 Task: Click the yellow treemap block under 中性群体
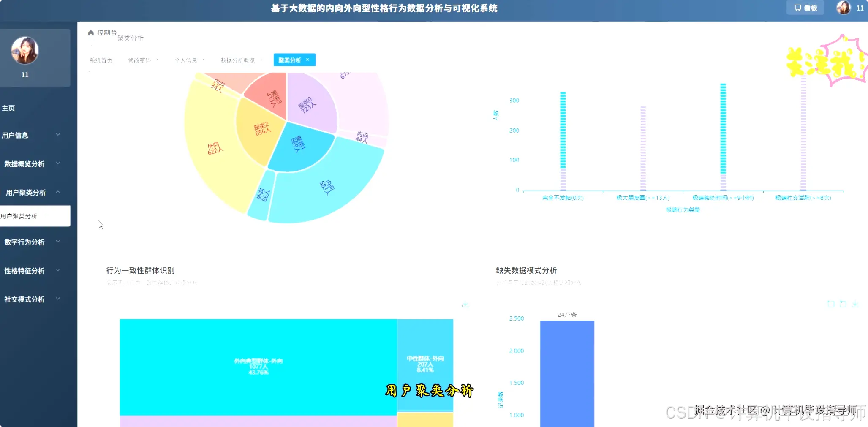click(x=425, y=419)
